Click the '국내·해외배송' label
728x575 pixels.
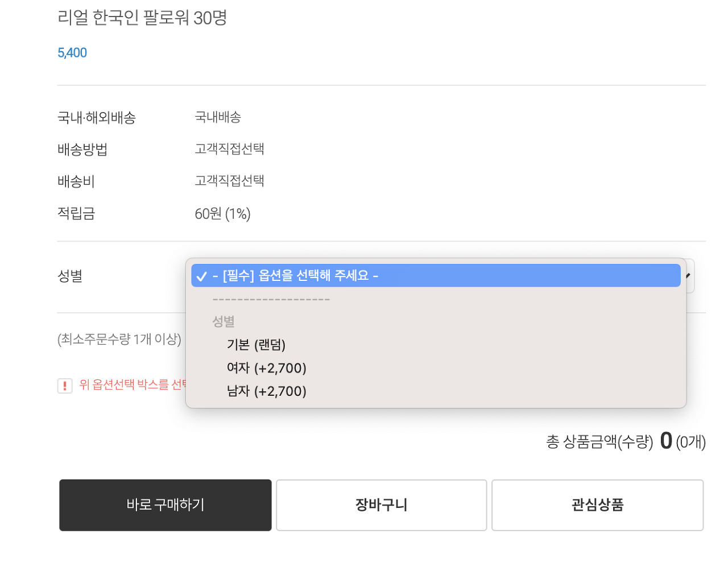click(97, 118)
